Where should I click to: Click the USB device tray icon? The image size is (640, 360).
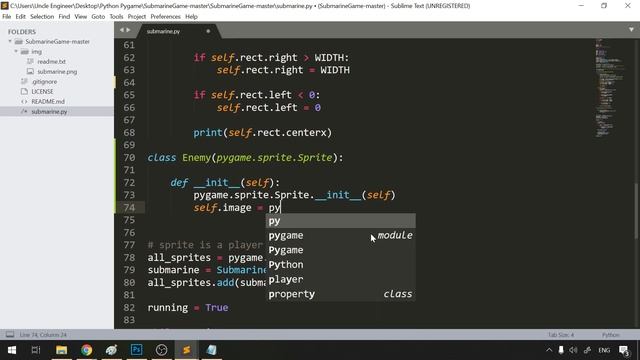click(x=561, y=350)
